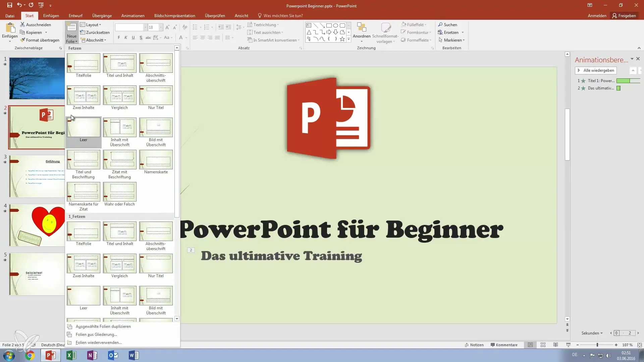Open Excel from the taskbar
The height and width of the screenshot is (362, 644).
click(71, 355)
